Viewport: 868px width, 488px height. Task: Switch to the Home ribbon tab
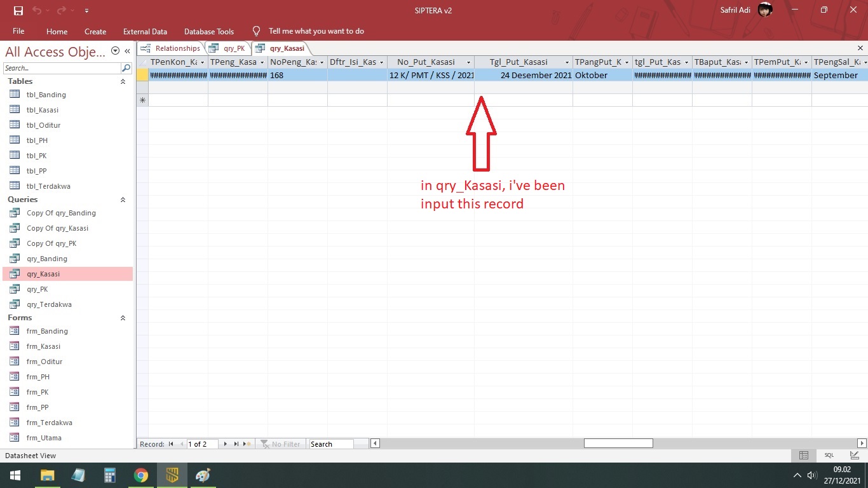(57, 31)
